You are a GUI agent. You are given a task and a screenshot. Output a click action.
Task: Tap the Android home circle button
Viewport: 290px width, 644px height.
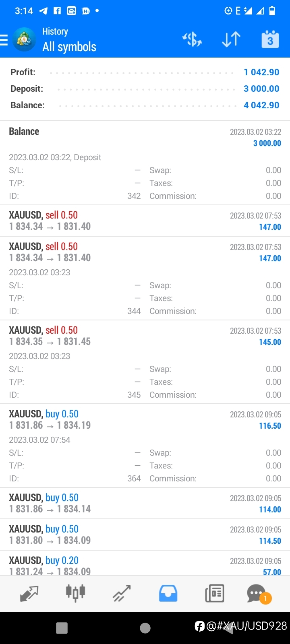[x=145, y=628]
